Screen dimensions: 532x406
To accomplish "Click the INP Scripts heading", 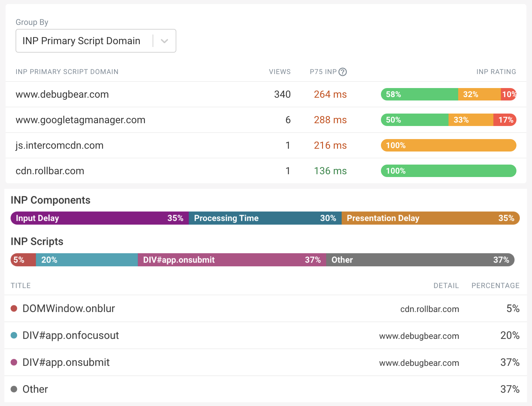I will (37, 241).
